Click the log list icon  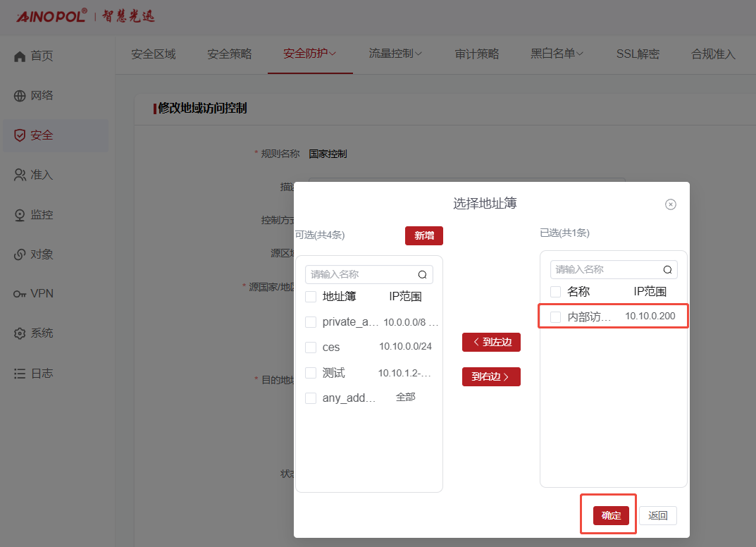[20, 374]
